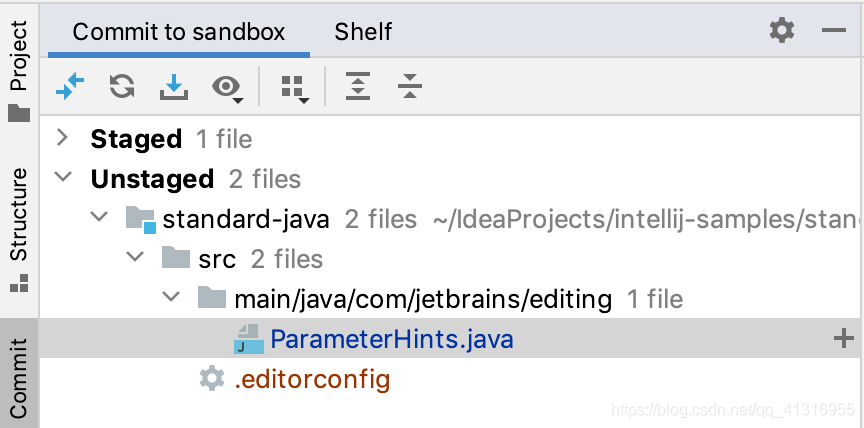
Task: Collapse the Unstaged node chevron
Action: (64, 177)
